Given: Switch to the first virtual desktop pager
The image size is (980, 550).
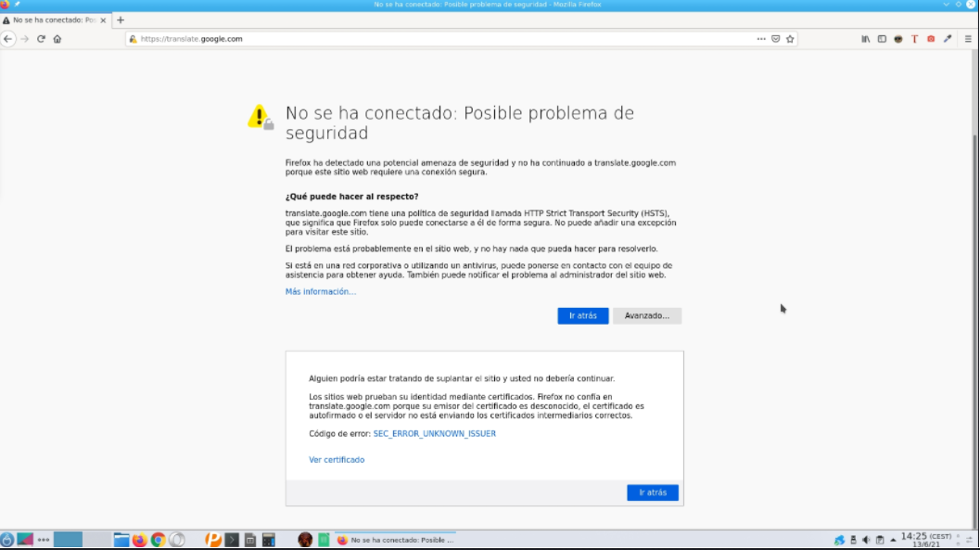Looking at the screenshot, I should point(68,540).
